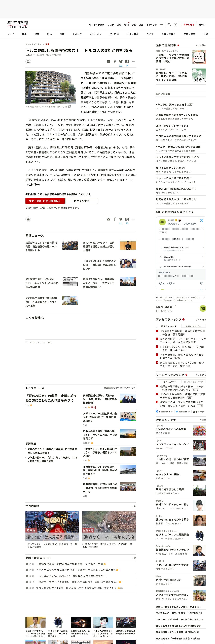Open Asahi_Shakai round avatar icon

click(x=203, y=308)
